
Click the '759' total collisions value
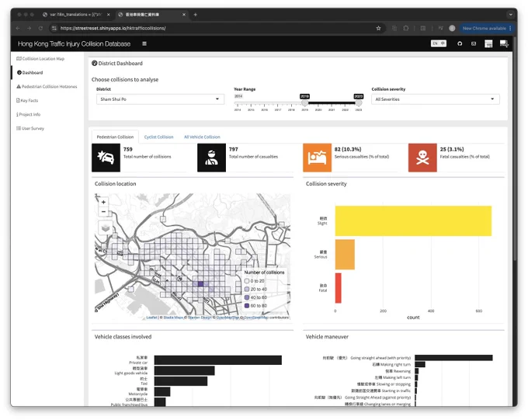(x=128, y=149)
